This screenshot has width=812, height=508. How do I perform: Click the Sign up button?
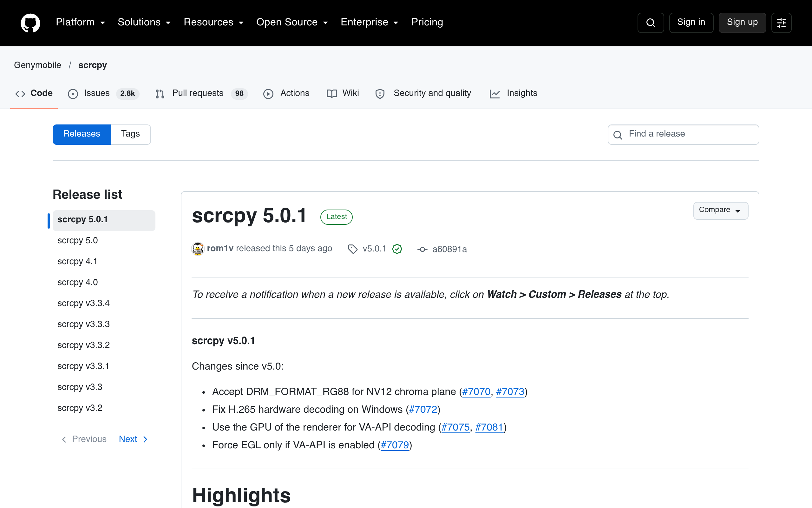coord(742,23)
